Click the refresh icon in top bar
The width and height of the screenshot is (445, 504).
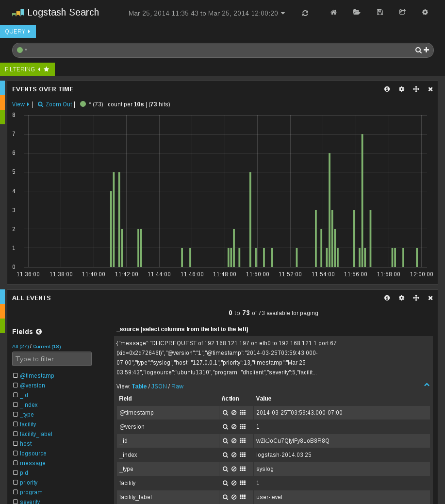point(305,13)
